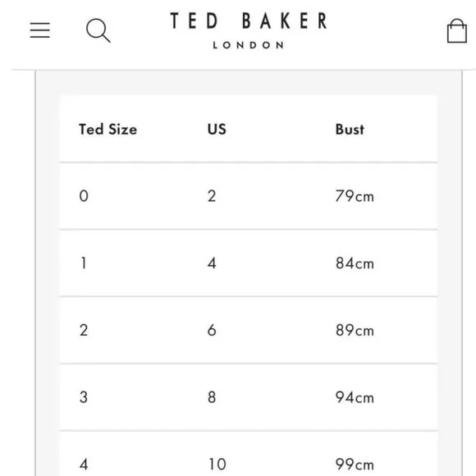Select the 99cm bust cell
The image size is (476, 476).
click(x=355, y=465)
